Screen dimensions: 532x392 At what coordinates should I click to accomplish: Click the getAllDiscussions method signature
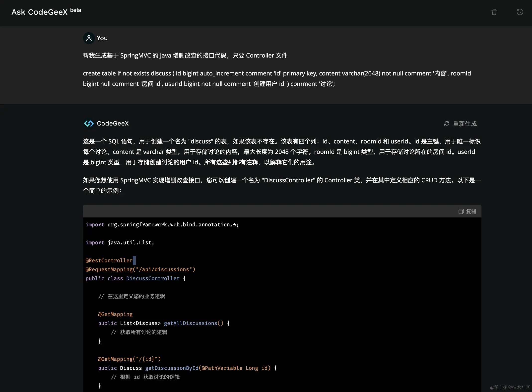(164, 323)
